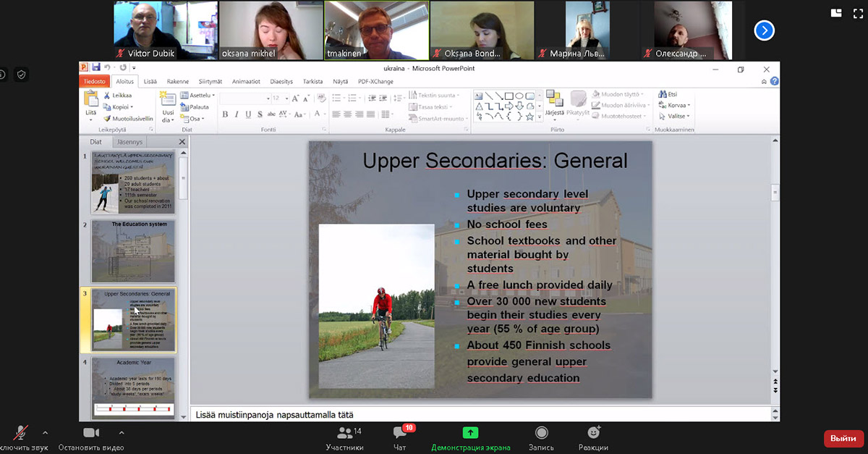Leave the meeting with Выйти button
Viewport: 868px width, 454px height.
pos(843,438)
